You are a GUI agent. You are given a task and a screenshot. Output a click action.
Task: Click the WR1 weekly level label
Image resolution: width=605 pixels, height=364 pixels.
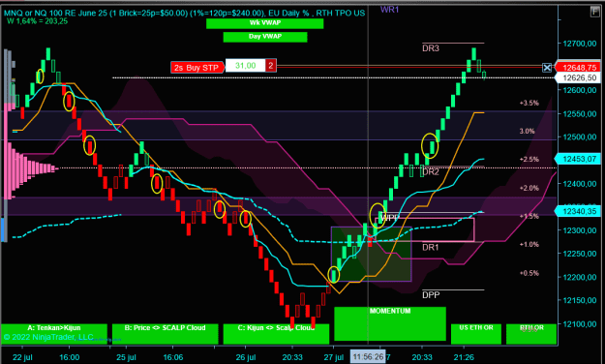(x=389, y=10)
